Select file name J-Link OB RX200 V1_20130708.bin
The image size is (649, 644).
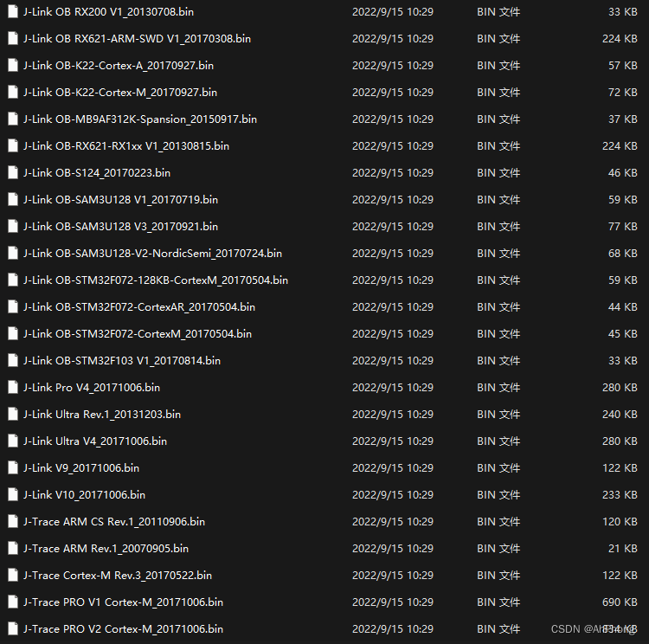pos(108,12)
